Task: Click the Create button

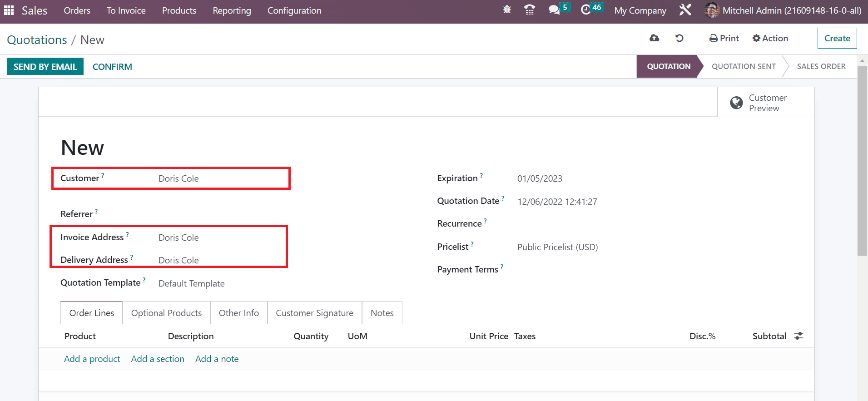Action: click(837, 38)
